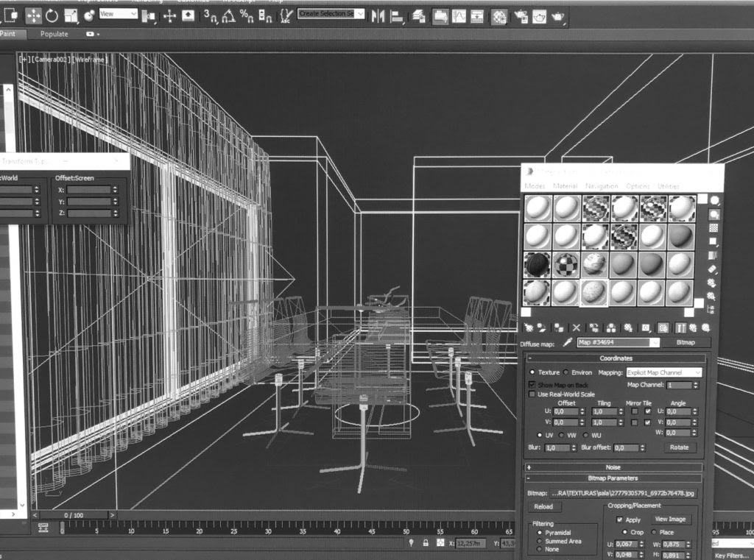Click the View Image button
The image size is (754, 560).
click(670, 520)
